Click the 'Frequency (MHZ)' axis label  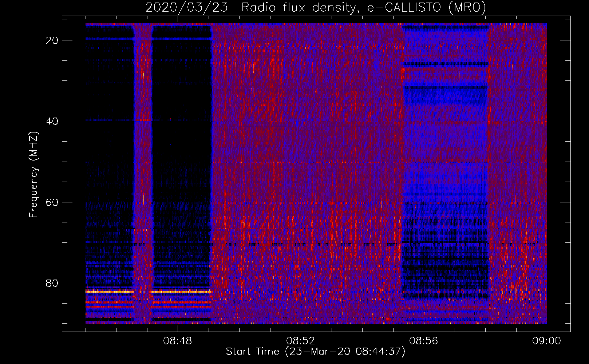coord(33,175)
